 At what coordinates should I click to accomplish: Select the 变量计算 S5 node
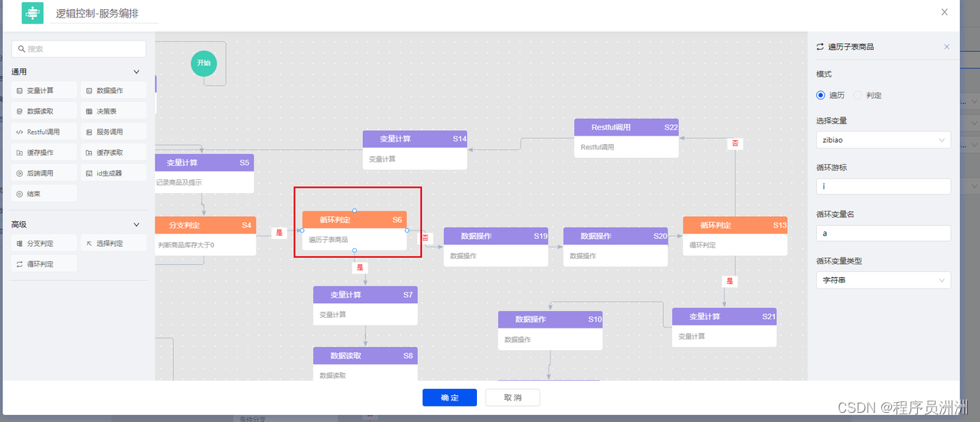[204, 173]
